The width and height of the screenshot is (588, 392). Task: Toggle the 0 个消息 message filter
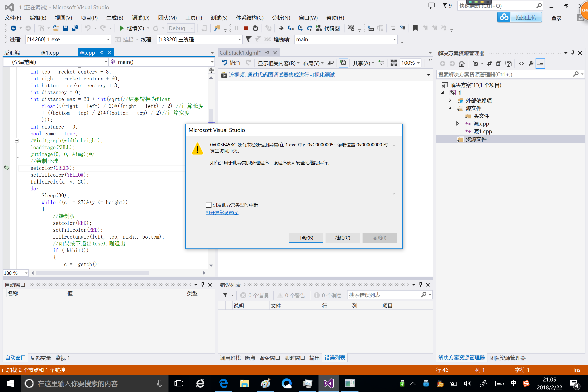(328, 296)
